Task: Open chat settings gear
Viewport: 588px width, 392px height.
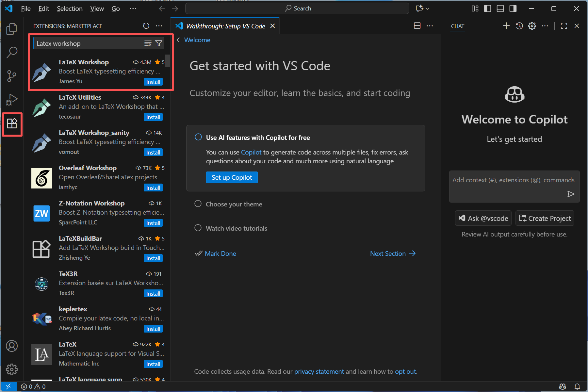Action: click(532, 26)
